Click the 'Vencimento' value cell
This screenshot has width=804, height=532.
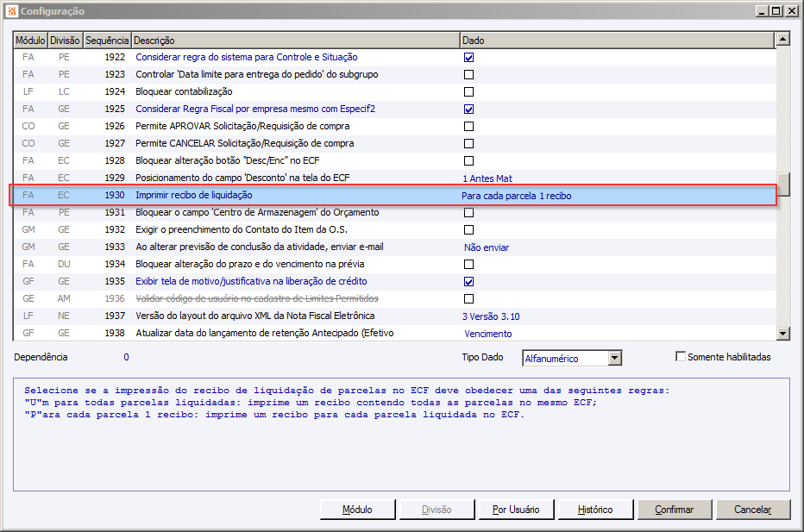(487, 334)
